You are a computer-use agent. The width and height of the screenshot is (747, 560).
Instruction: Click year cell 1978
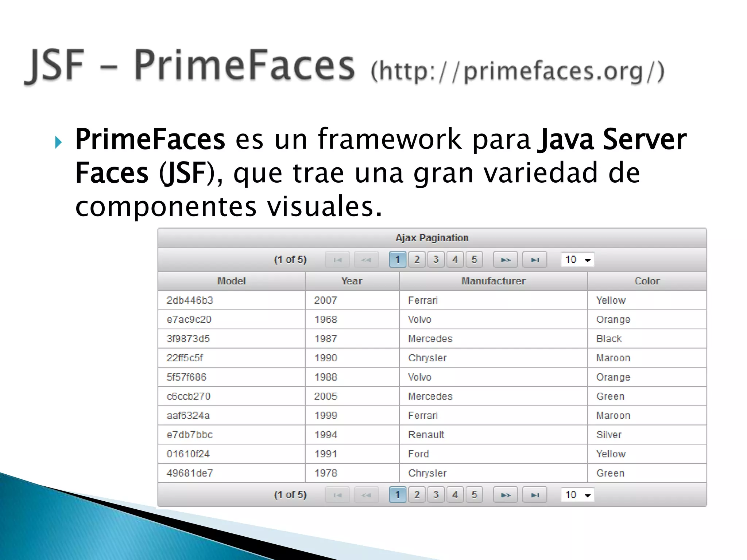[352, 473]
